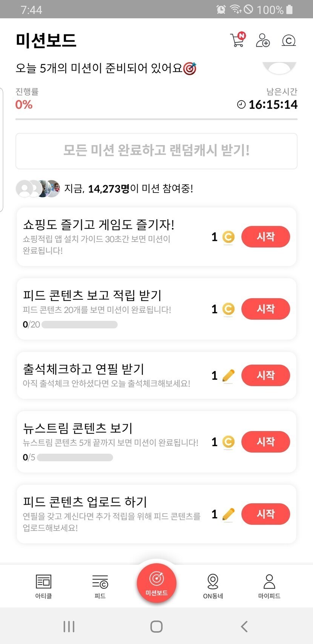Go to the ON동네 tab

[213, 586]
